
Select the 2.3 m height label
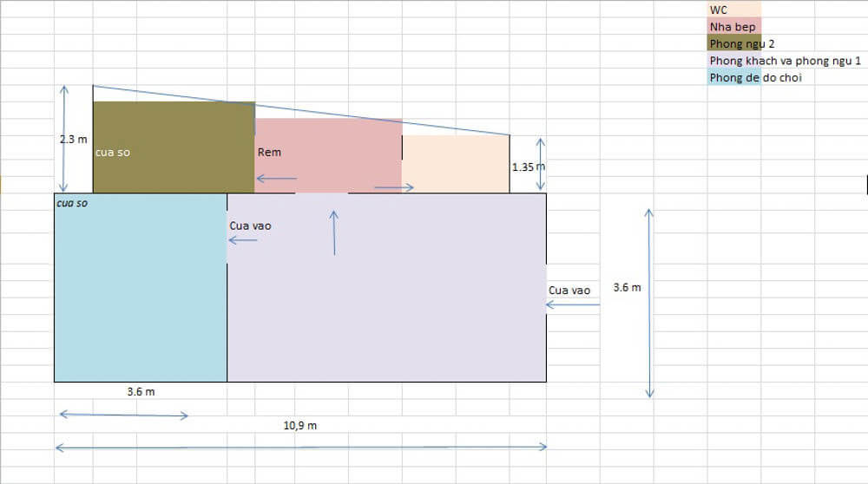(x=74, y=140)
